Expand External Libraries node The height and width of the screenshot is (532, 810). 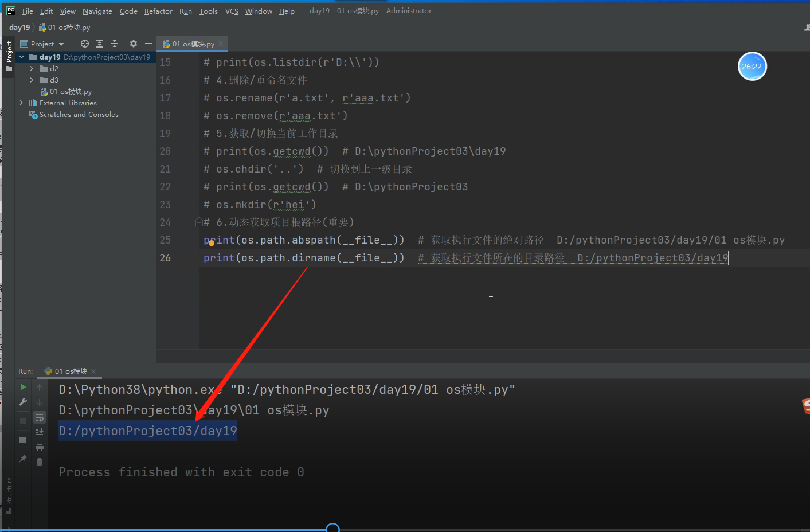[x=22, y=103]
